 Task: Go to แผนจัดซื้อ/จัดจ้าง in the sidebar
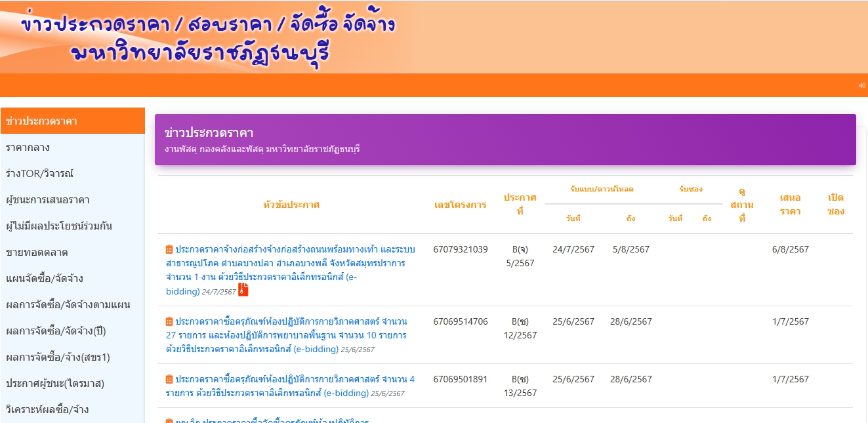[73, 278]
